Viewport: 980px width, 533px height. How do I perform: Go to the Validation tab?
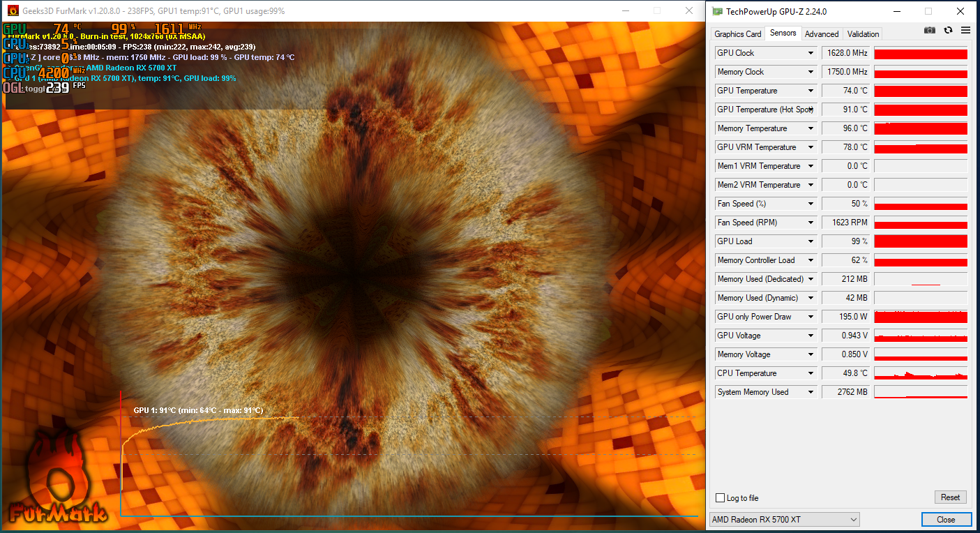(x=863, y=33)
